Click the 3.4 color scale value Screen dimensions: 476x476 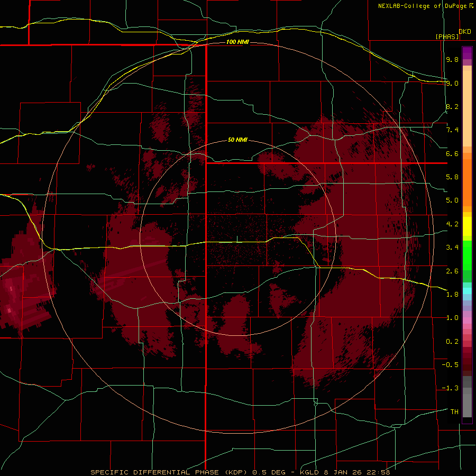tap(452, 248)
